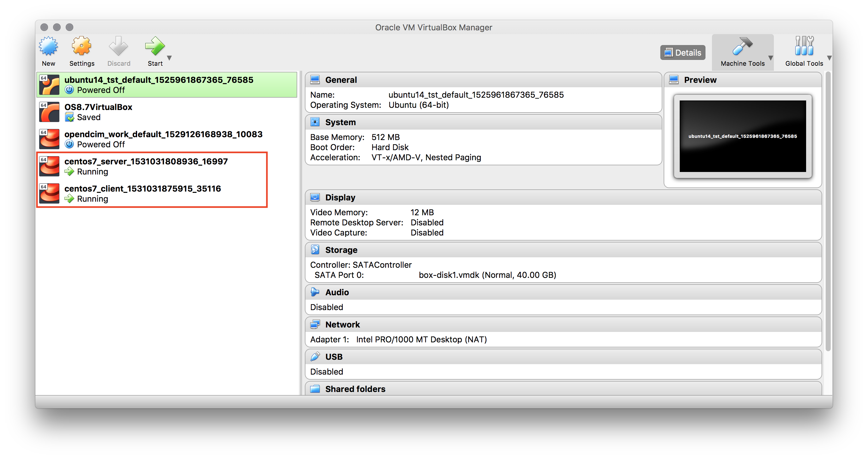
Task: Select the Machine Tools hammer icon
Action: 742,46
